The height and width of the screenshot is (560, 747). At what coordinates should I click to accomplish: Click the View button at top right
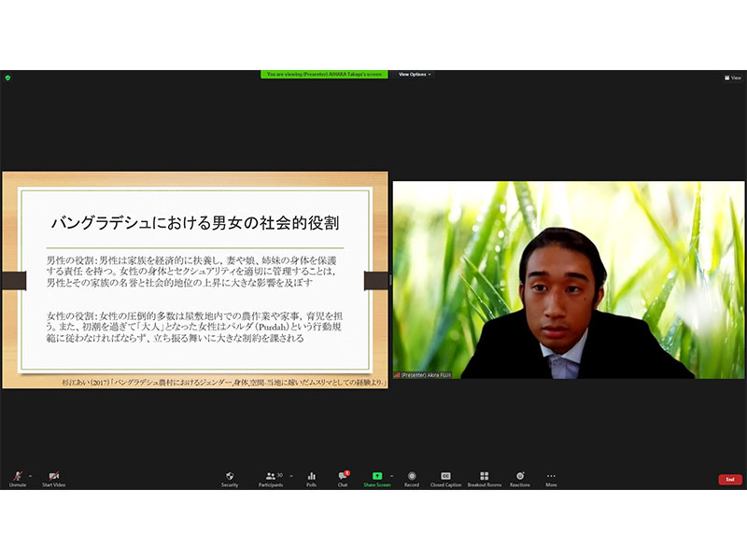pos(733,77)
